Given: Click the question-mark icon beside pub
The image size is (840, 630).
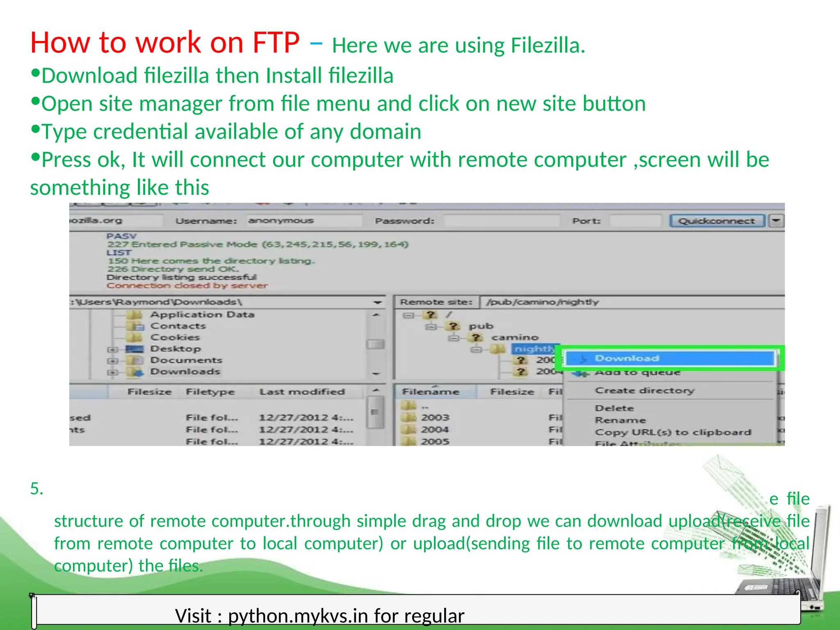Looking at the screenshot, I should [x=453, y=326].
